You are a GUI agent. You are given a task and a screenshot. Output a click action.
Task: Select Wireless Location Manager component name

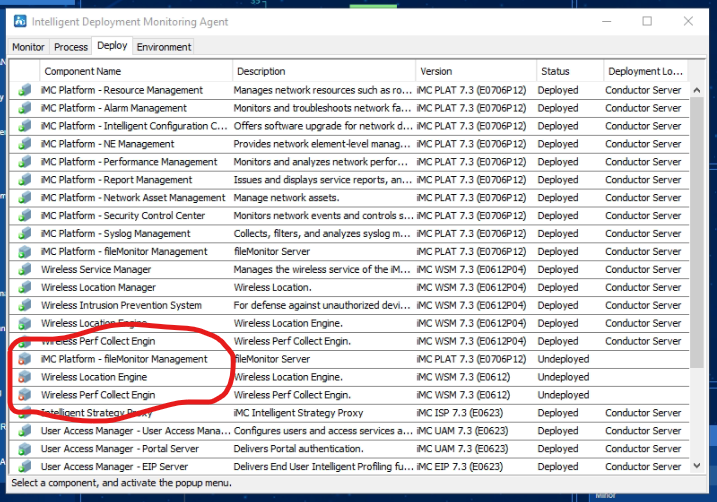point(98,287)
